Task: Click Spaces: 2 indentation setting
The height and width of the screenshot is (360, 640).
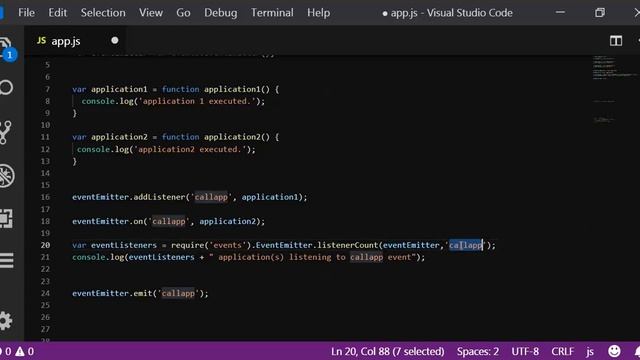Action: pos(478,351)
